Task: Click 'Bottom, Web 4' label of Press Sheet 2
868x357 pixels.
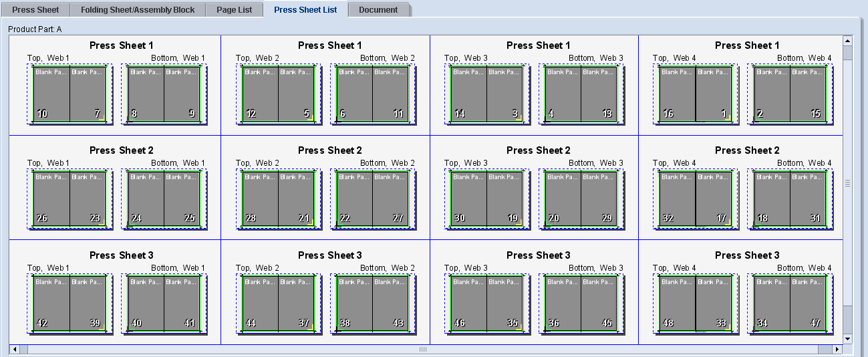Action: point(805,163)
